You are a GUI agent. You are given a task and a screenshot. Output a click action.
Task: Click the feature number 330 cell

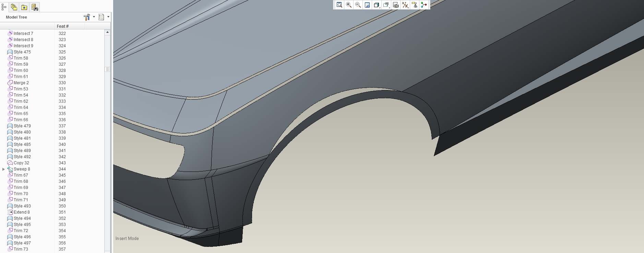(62, 83)
